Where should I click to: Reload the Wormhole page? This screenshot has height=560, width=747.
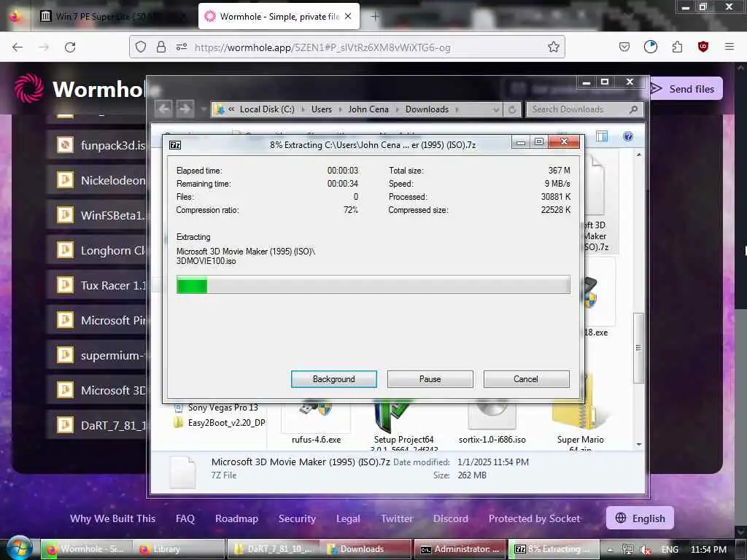[x=70, y=47]
